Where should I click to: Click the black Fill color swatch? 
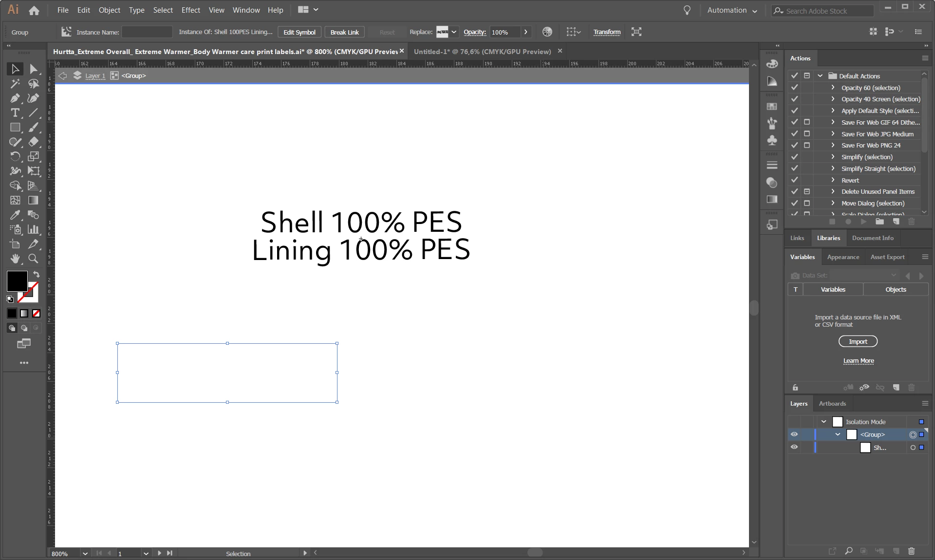point(16,280)
